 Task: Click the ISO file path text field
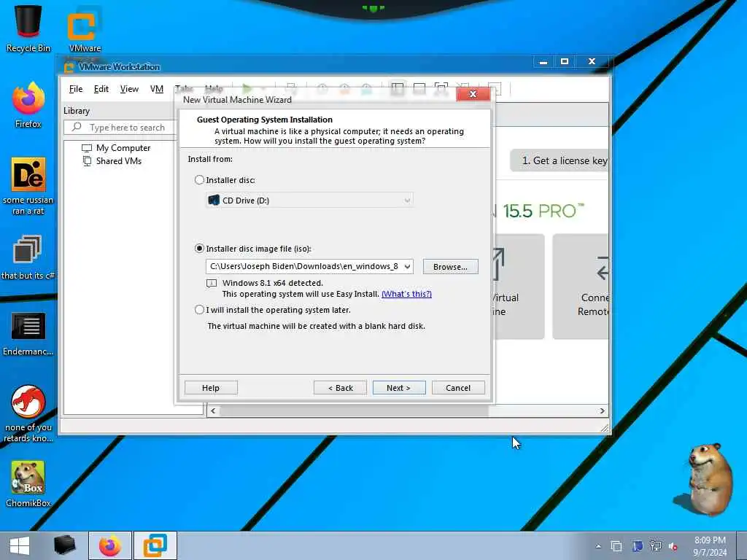click(x=304, y=267)
